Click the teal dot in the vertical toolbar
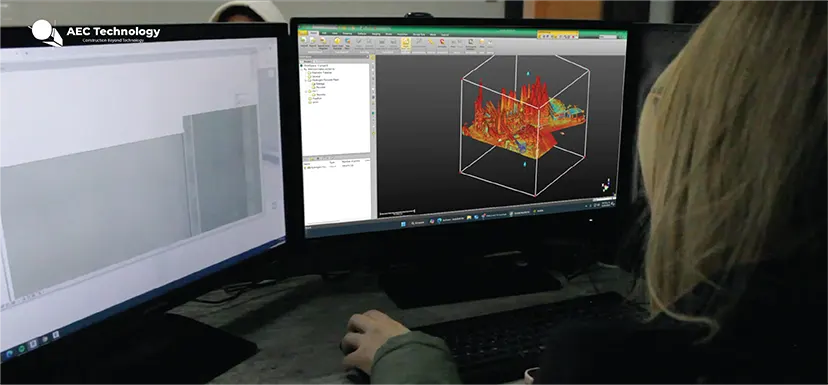This screenshot has height=385, width=828. coord(373,112)
